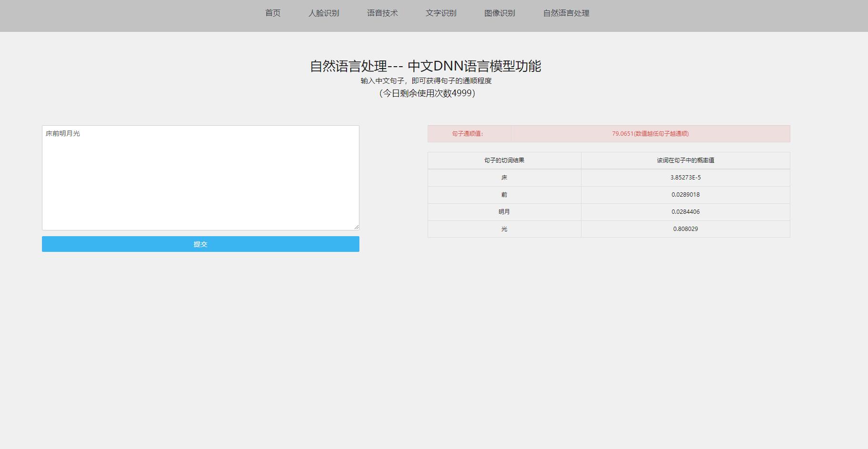
Task: Select the word 床 in the results table
Action: tap(504, 177)
